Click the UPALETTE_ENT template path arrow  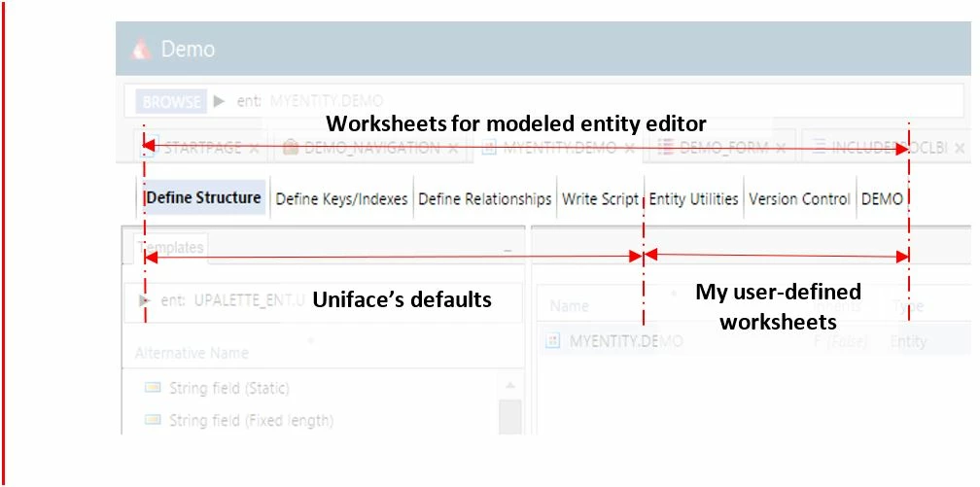145,300
